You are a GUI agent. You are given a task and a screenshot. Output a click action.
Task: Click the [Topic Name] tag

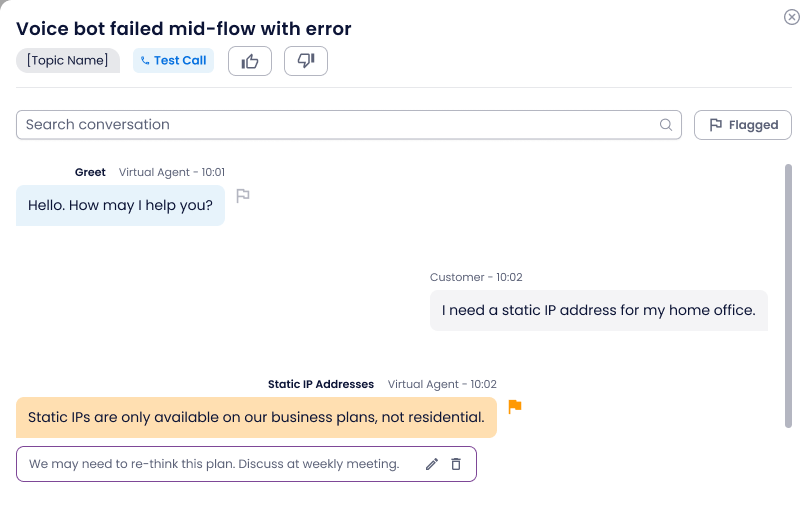click(x=68, y=61)
